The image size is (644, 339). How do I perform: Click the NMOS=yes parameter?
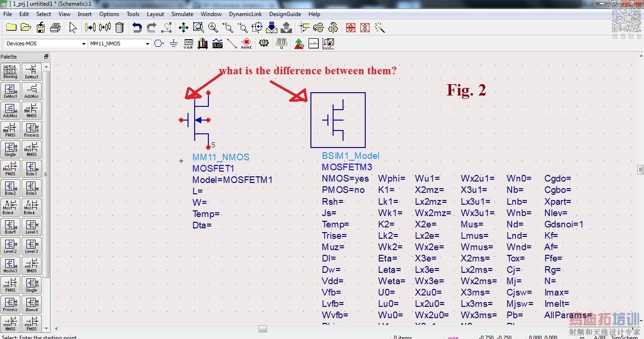click(345, 178)
